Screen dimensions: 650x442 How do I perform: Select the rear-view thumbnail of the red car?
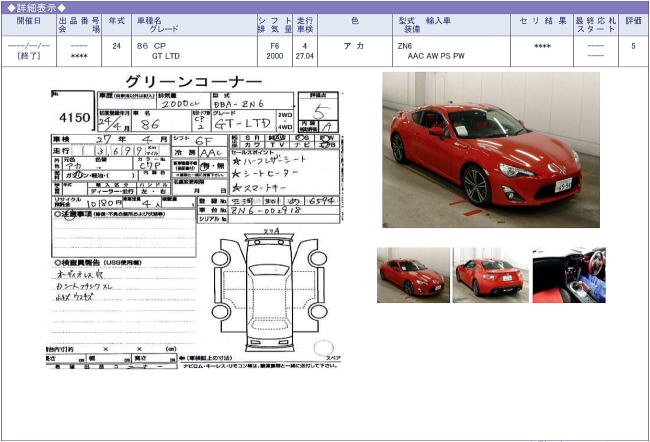491,275
